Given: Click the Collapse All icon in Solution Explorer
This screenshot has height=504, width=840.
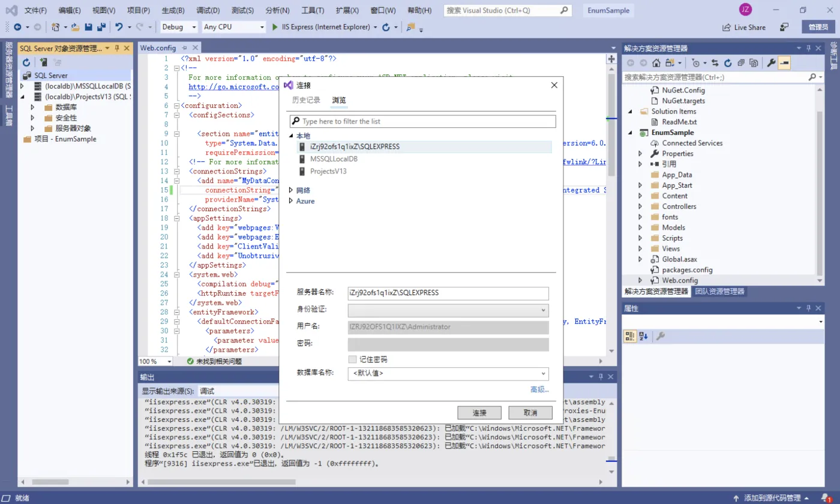Looking at the screenshot, I should click(x=741, y=62).
